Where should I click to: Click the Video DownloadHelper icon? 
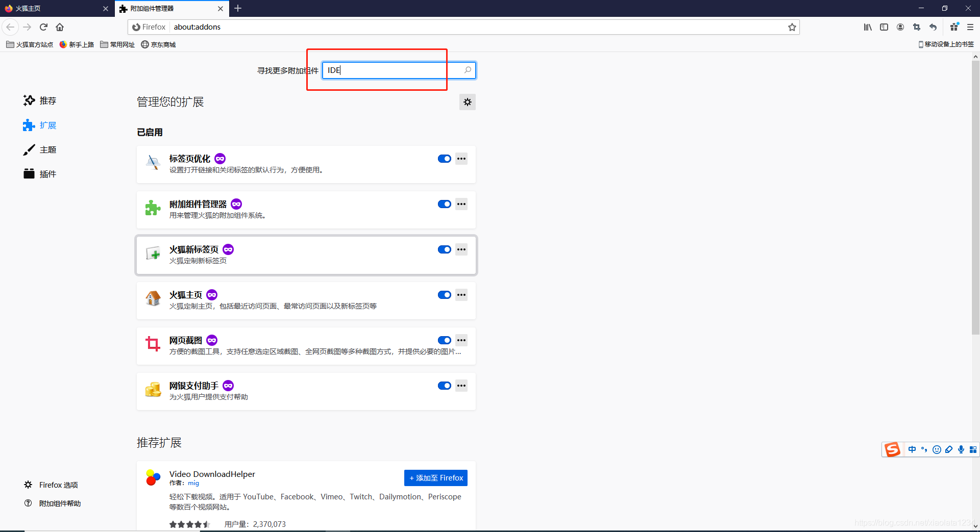153,477
